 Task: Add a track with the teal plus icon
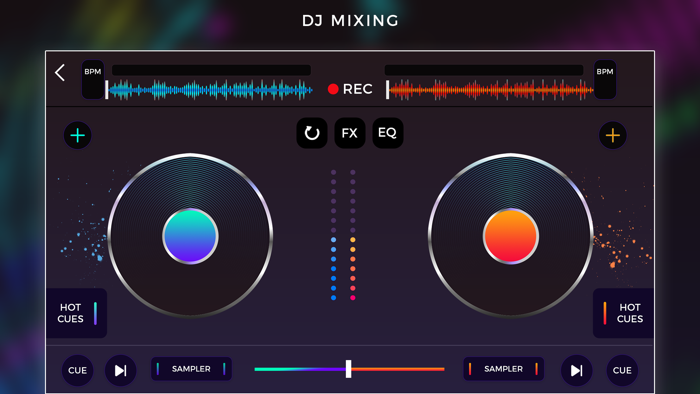(78, 135)
